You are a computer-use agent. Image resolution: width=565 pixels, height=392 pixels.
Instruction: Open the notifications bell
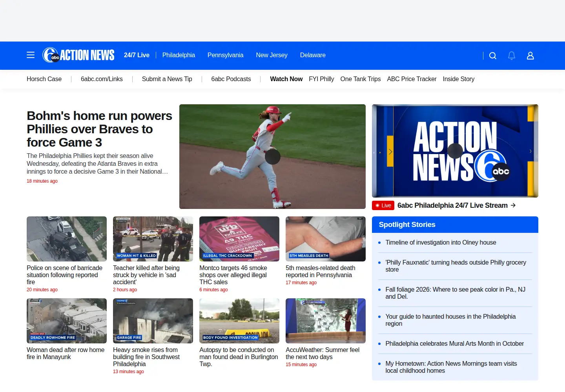(512, 56)
